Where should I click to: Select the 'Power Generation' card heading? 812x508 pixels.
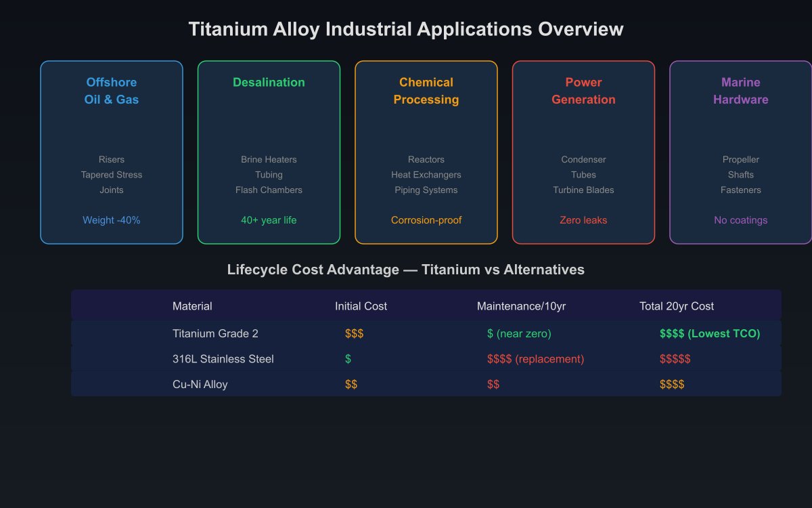583,91
